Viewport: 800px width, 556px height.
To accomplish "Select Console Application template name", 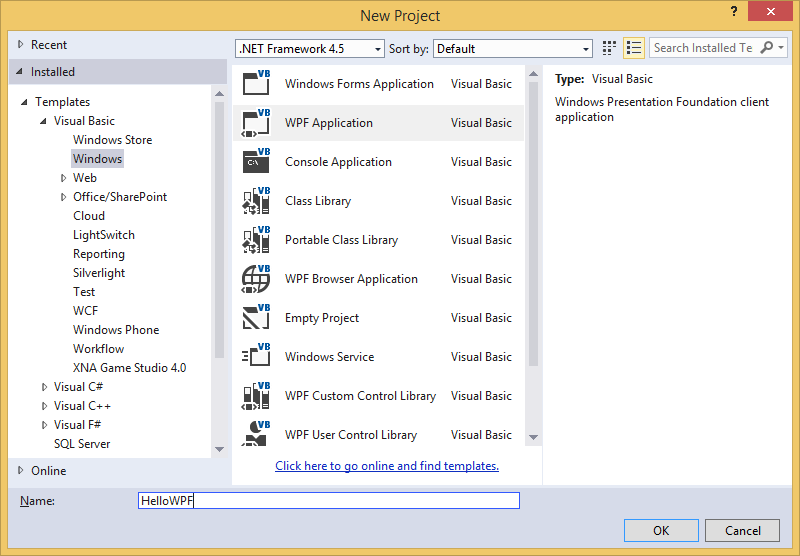I will [x=338, y=162].
